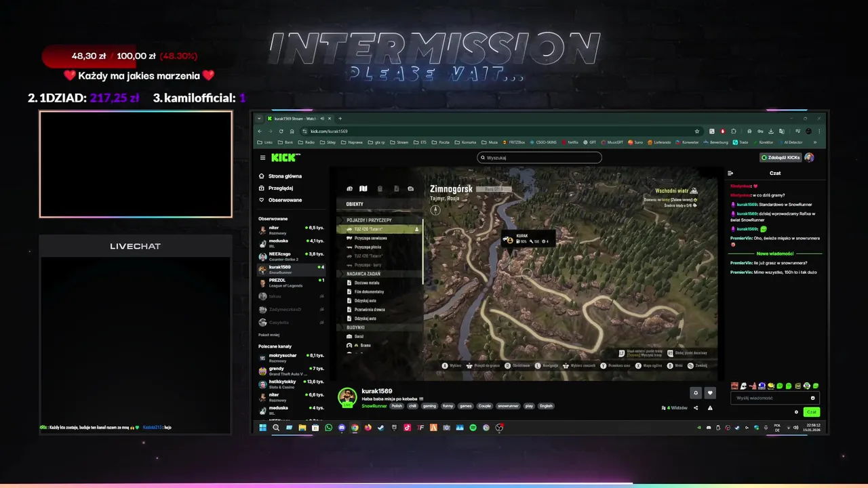Screen dimensions: 868x488
Task: Click the share icon near viewer count
Action: click(696, 408)
